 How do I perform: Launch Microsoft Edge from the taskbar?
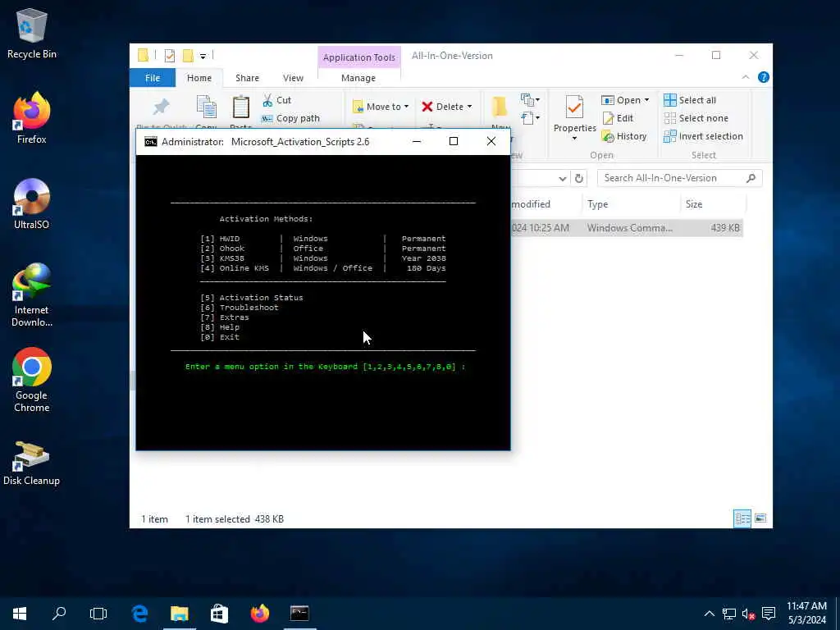click(x=139, y=614)
